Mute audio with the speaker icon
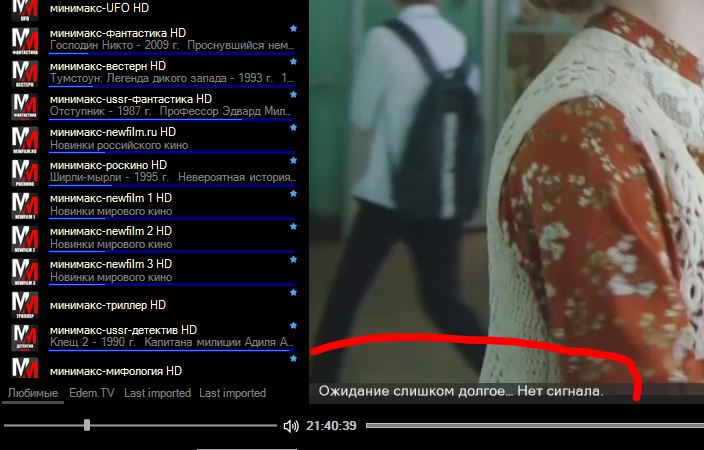Screen dimensions: 704x450 click(291, 426)
